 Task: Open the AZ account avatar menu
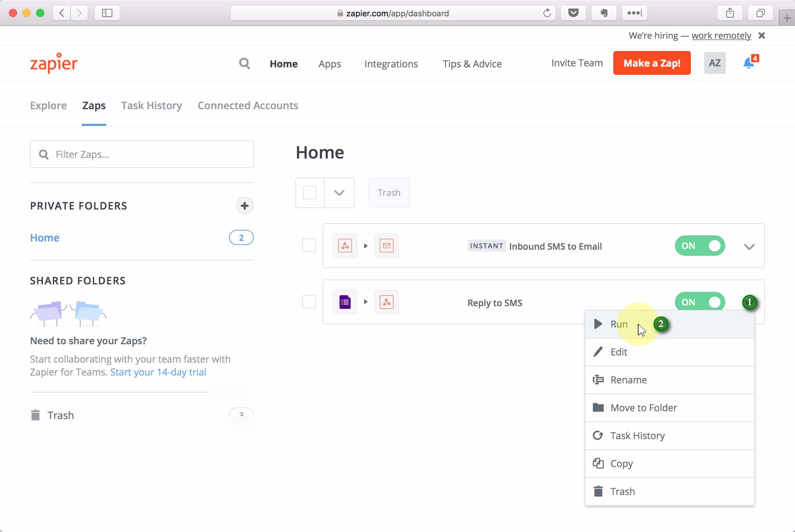tap(715, 63)
